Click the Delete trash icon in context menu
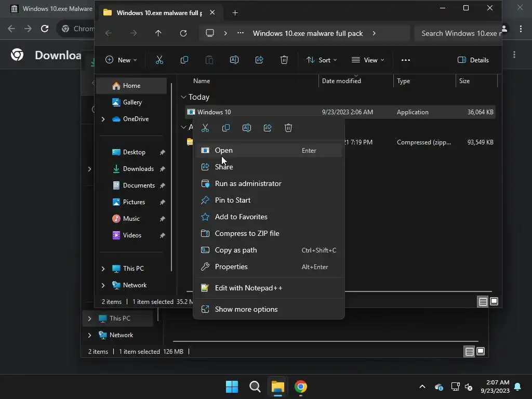The height and width of the screenshot is (399, 532). pyautogui.click(x=288, y=128)
